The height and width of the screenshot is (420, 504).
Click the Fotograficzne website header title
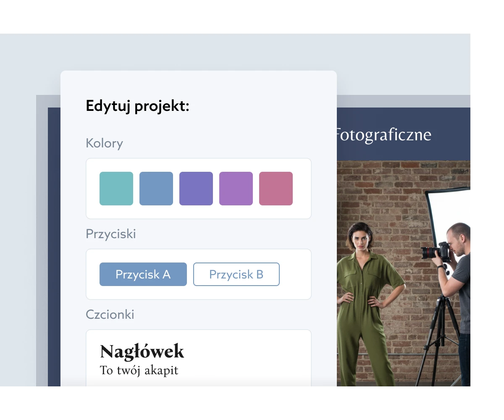(x=383, y=134)
